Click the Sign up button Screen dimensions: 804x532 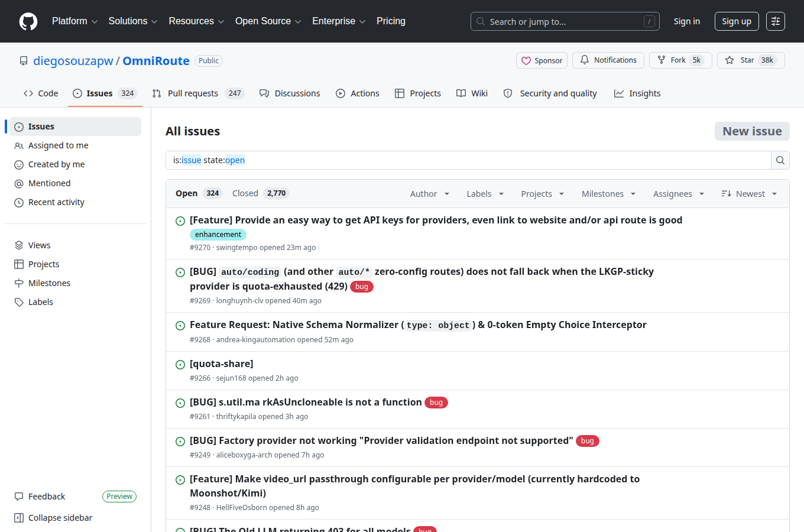(x=737, y=21)
